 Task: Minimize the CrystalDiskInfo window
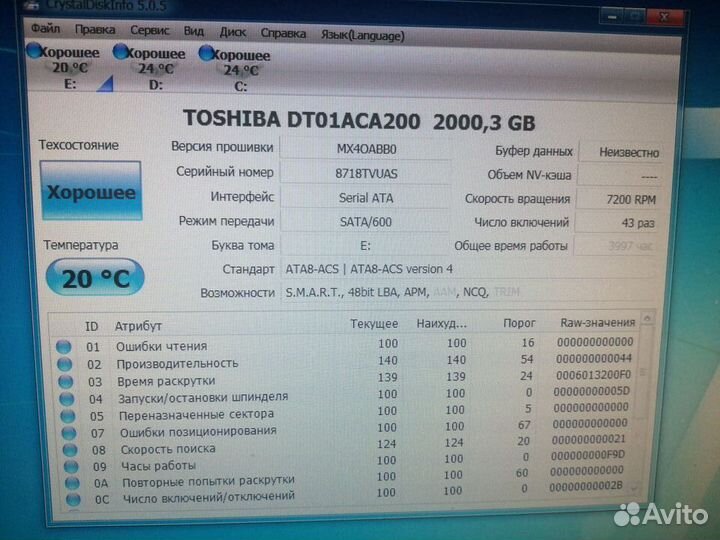tap(612, 17)
